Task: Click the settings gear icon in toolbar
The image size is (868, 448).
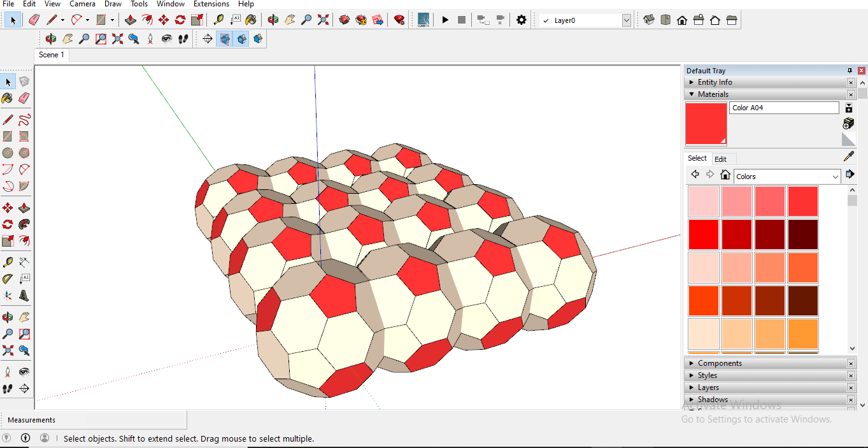Action: (x=522, y=20)
